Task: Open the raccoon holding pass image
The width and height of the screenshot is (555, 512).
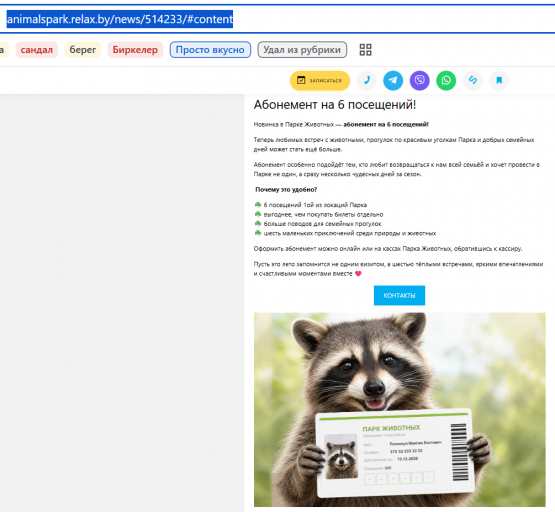Action: coord(400,410)
